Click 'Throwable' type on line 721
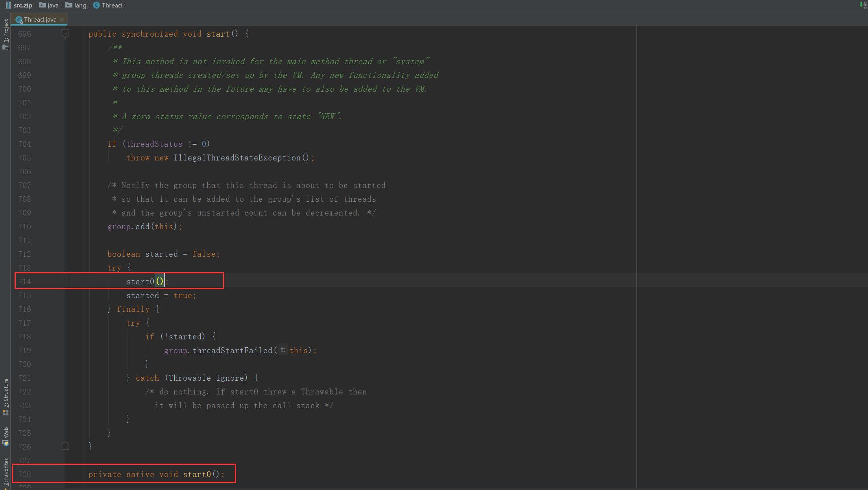The image size is (868, 490). 190,378
